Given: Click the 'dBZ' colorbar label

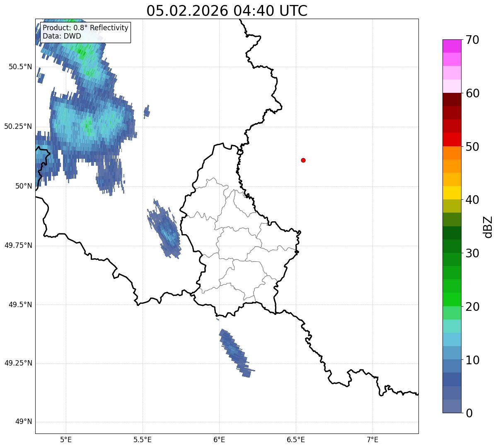Looking at the screenshot, I should point(488,227).
